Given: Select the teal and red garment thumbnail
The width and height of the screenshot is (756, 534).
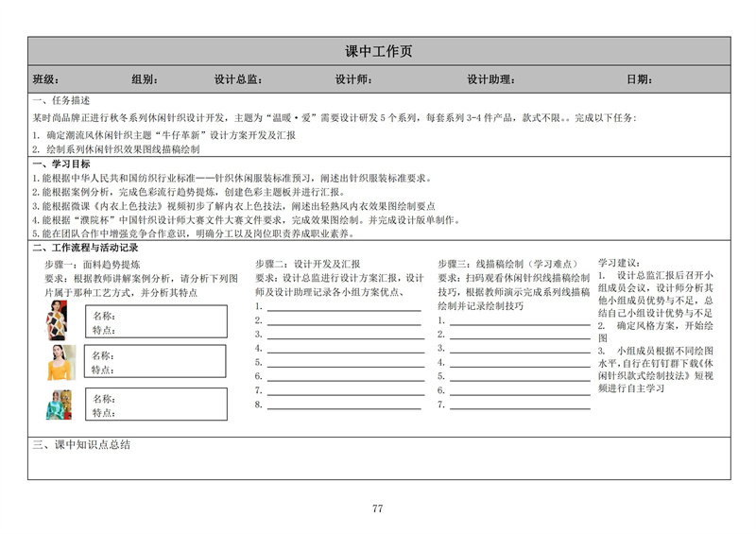Looking at the screenshot, I should click(59, 405).
